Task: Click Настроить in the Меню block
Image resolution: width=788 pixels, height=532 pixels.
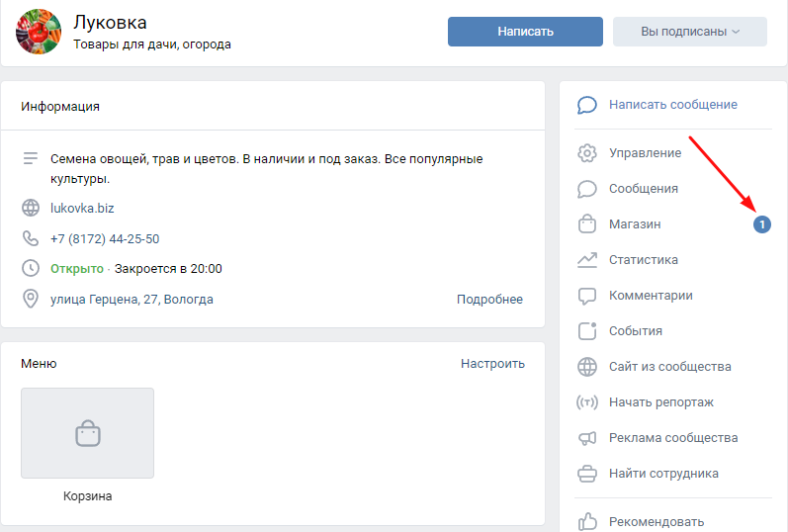Action: [492, 364]
